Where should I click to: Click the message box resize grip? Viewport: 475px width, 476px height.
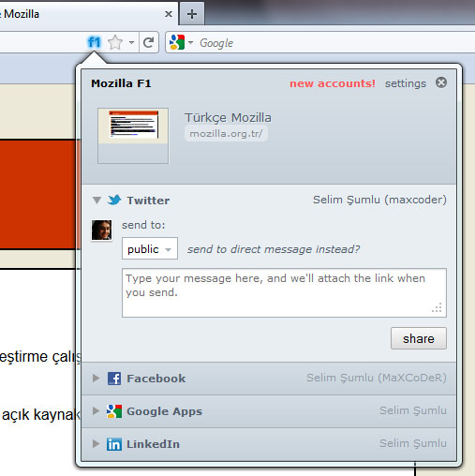(x=438, y=308)
